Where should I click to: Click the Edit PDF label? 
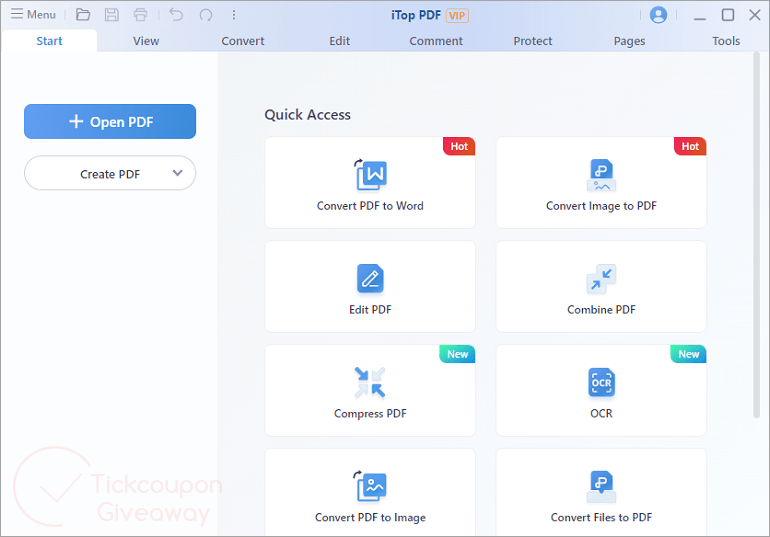[x=370, y=310]
